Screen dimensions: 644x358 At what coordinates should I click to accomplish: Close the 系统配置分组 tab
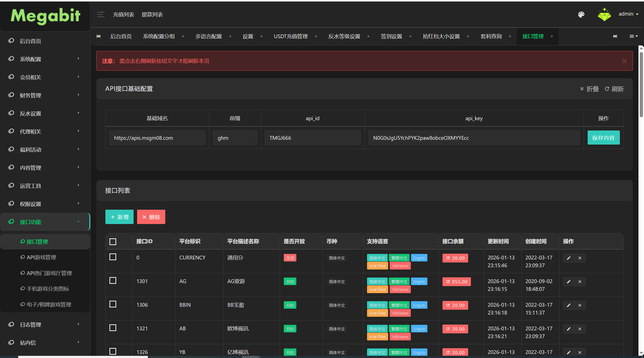click(x=183, y=36)
